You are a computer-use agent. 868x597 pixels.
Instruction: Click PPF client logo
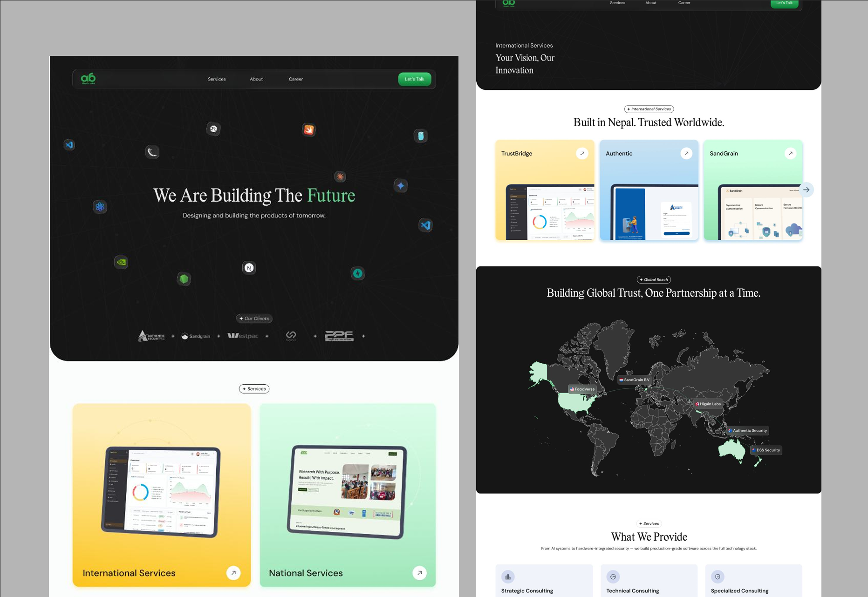pyautogui.click(x=339, y=336)
